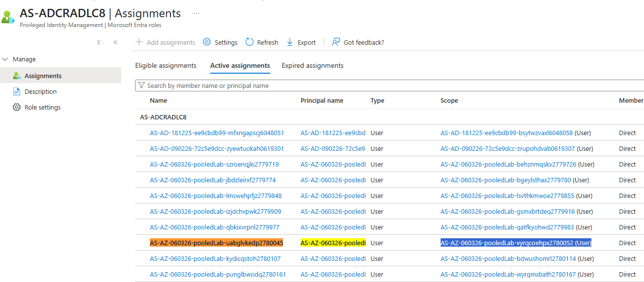Click the Description document icon in sidebar
Image resolution: width=644 pixels, height=282 pixels.
17,91
